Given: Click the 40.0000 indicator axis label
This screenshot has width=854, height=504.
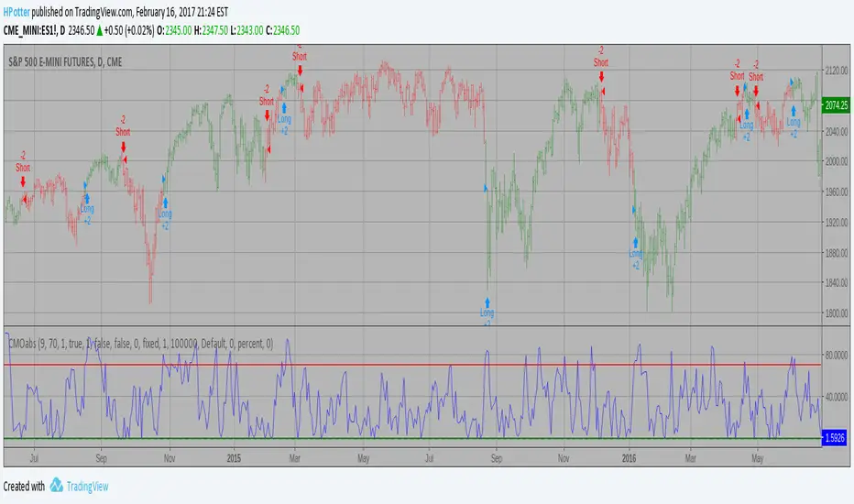Looking at the screenshot, I should 836,397.
